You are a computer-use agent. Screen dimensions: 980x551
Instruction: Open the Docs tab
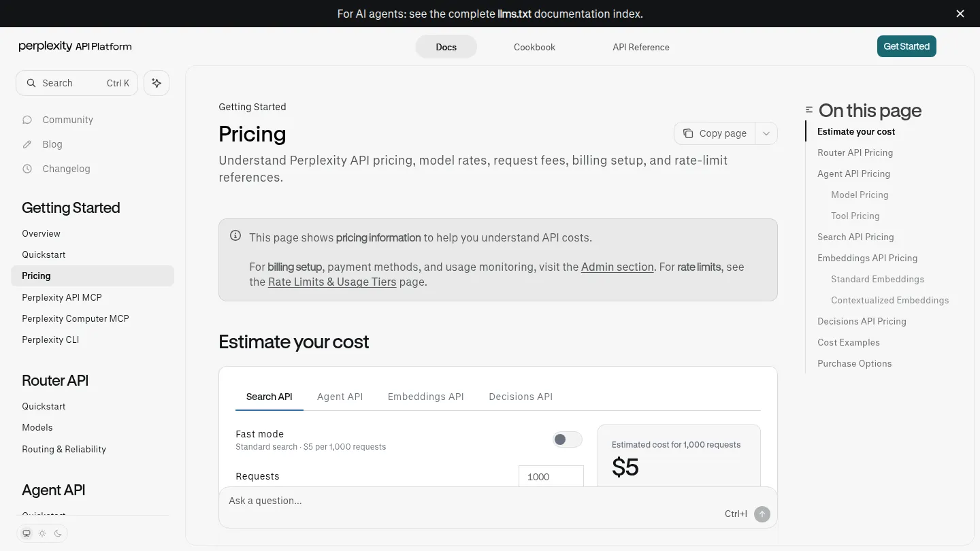(446, 47)
